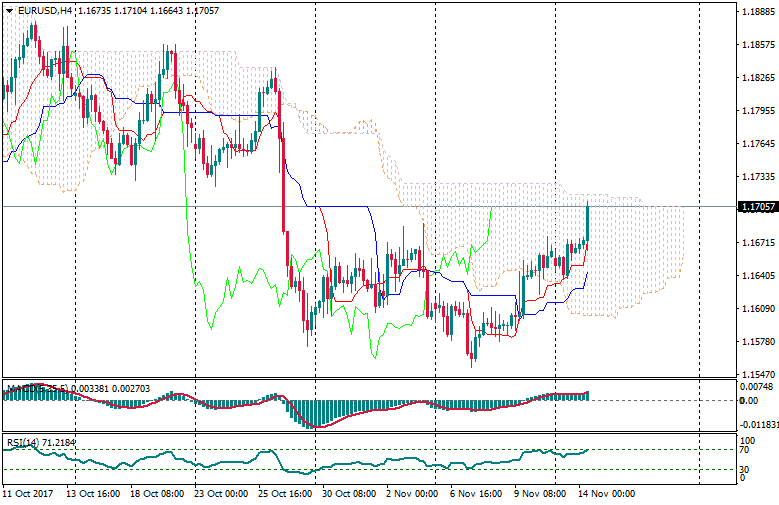
Task: Select the current price label 1.17057
Action: tap(757, 207)
